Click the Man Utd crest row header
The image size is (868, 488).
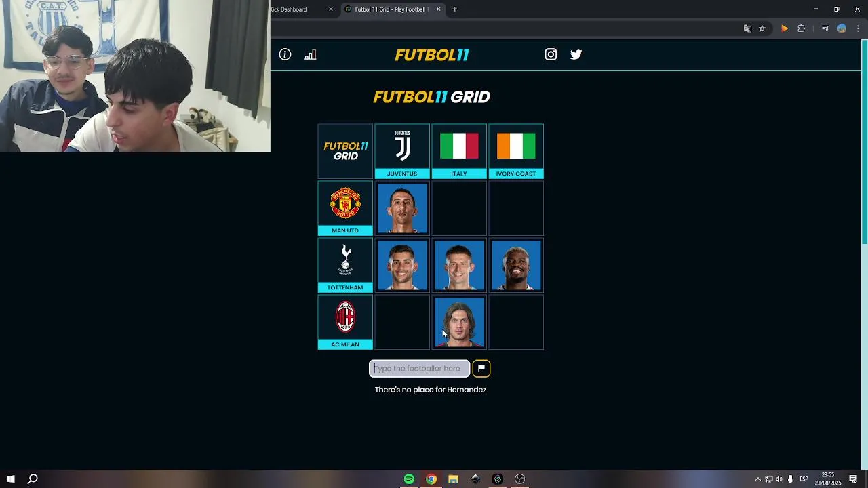pyautogui.click(x=345, y=208)
